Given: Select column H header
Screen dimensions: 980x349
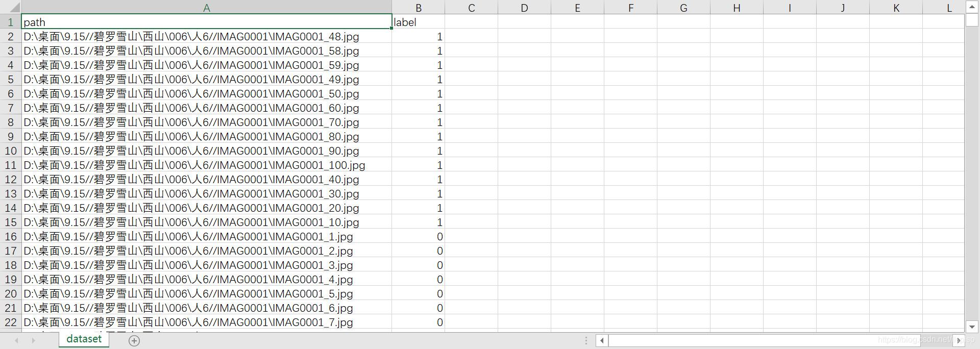Looking at the screenshot, I should coord(737,7).
